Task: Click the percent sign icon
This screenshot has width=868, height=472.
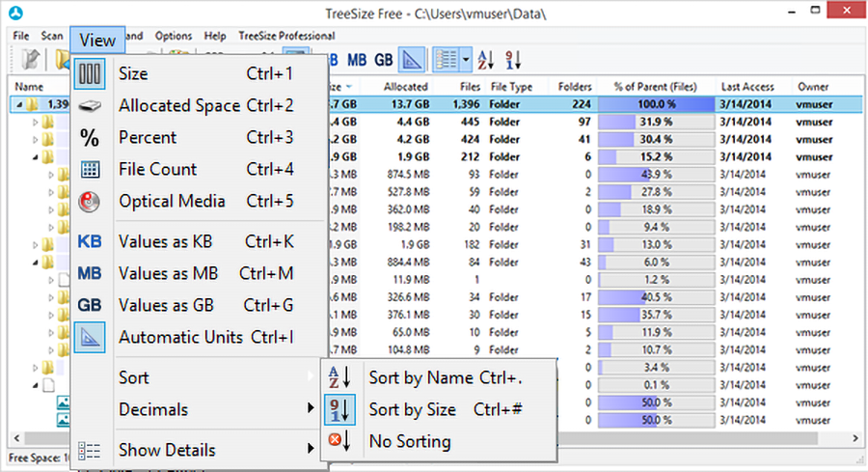Action: 90,137
